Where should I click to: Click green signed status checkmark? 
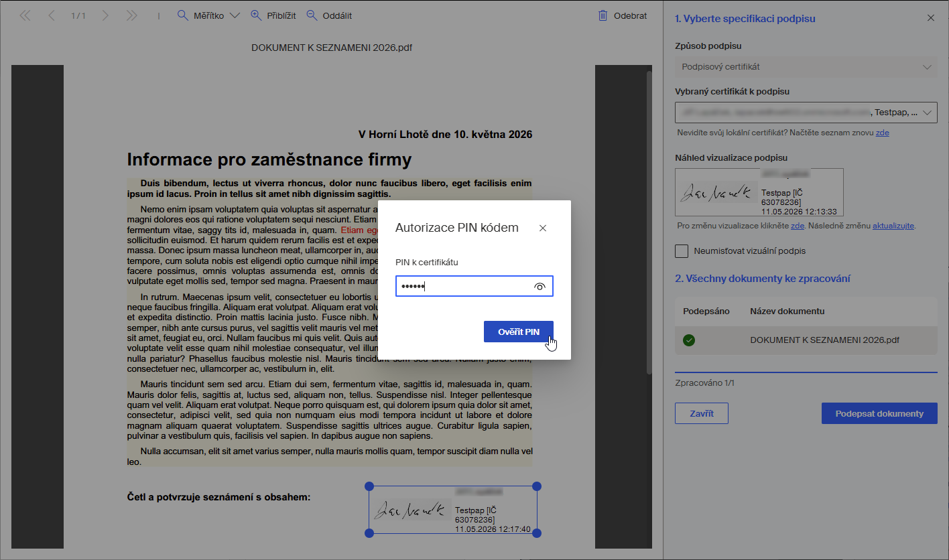click(x=689, y=340)
